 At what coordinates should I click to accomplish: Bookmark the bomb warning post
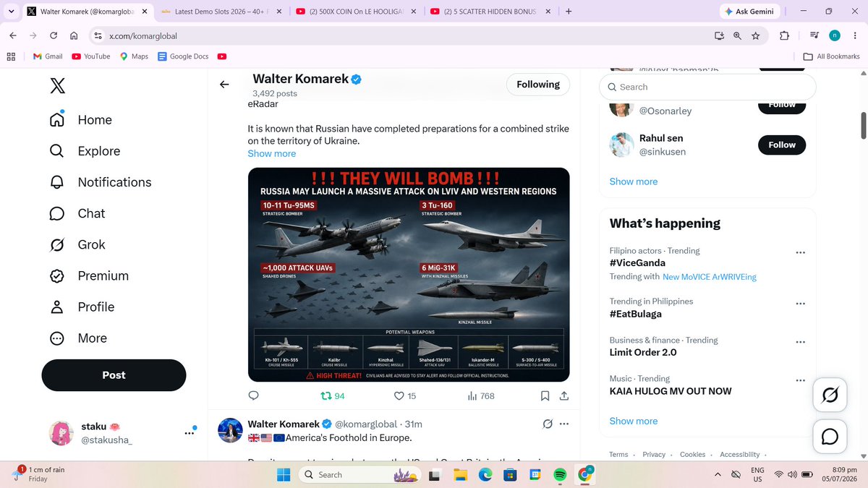coord(545,395)
